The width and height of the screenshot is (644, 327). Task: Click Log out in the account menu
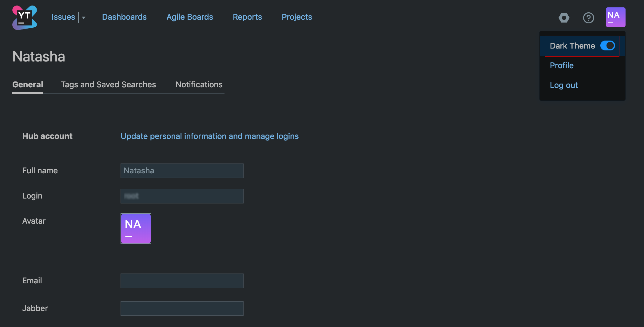pos(564,85)
